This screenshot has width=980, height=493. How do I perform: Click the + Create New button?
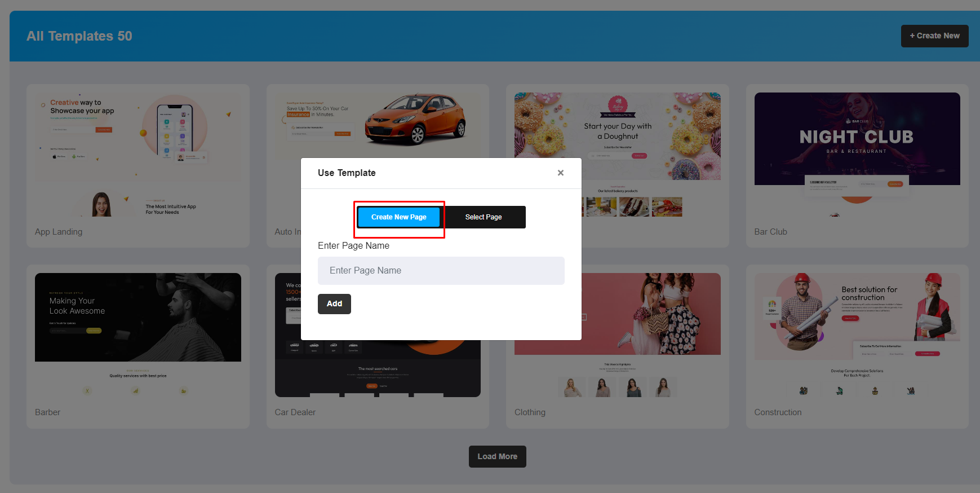coord(934,36)
